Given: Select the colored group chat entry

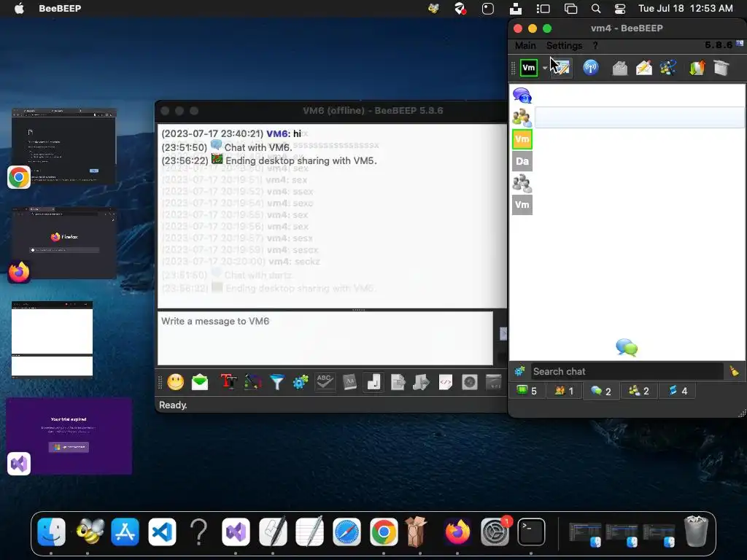Looking at the screenshot, I should [x=522, y=117].
